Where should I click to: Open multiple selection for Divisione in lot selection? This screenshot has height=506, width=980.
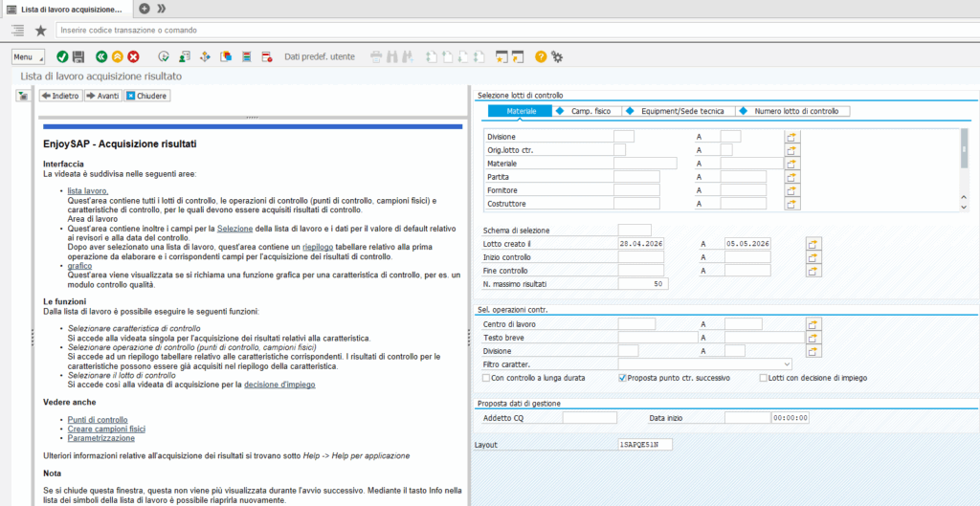792,137
